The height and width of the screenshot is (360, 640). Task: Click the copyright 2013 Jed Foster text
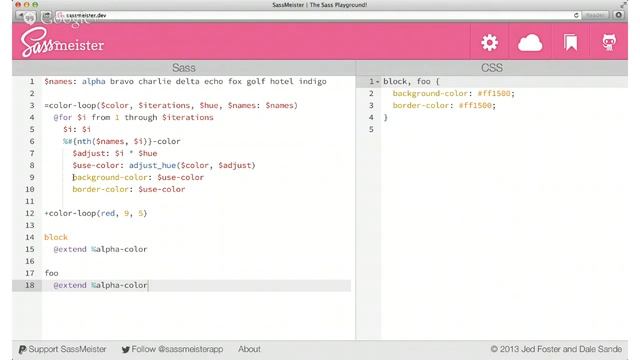[556, 349]
